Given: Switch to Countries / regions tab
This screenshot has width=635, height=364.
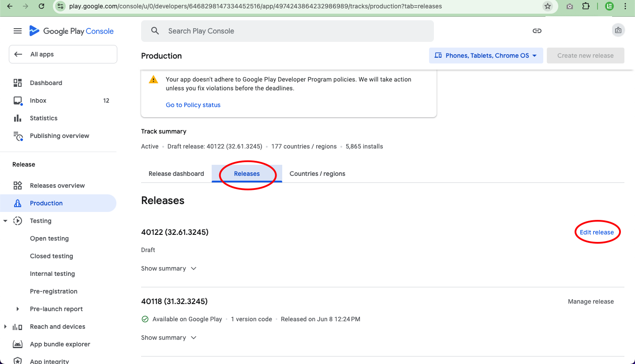Looking at the screenshot, I should coord(317,174).
